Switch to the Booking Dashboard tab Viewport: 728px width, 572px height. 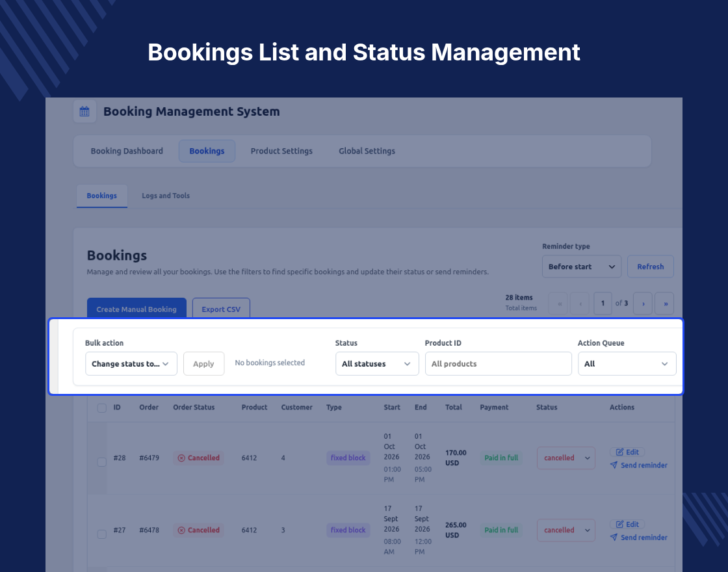127,151
